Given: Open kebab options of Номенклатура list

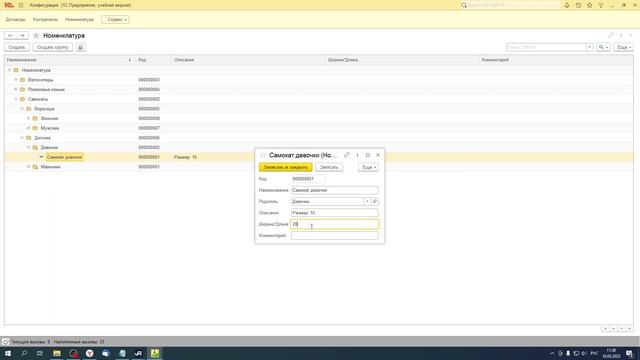Looking at the screenshot, I should click(x=621, y=36).
